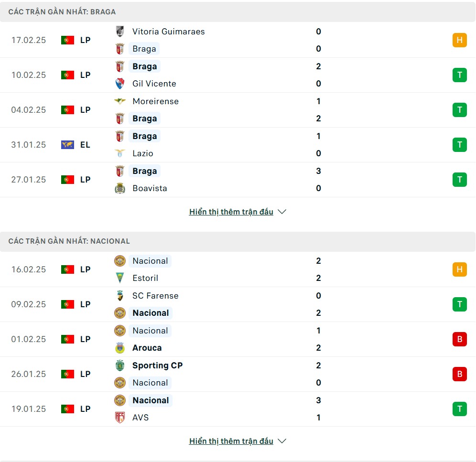Click the Boavista checkered crest
The height and width of the screenshot is (462, 476).
click(120, 188)
